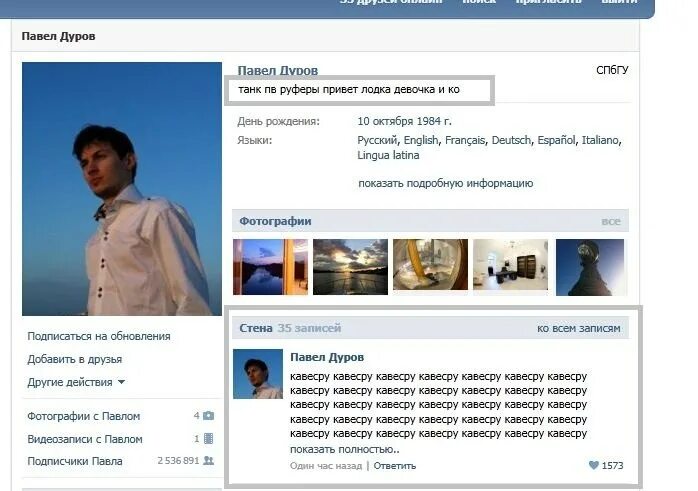This screenshot has width=698, height=491.
Task: Click Стена wall header title
Action: (x=256, y=328)
